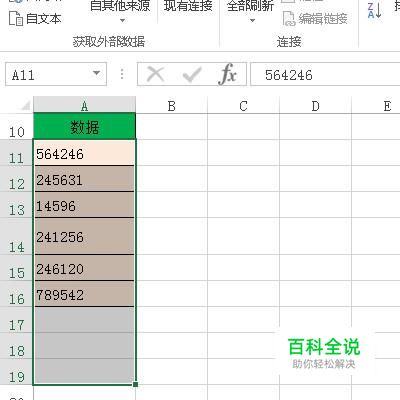Image resolution: width=400 pixels, height=400 pixels.
Task: Open Insert Function fx dialog
Action: coord(228,74)
